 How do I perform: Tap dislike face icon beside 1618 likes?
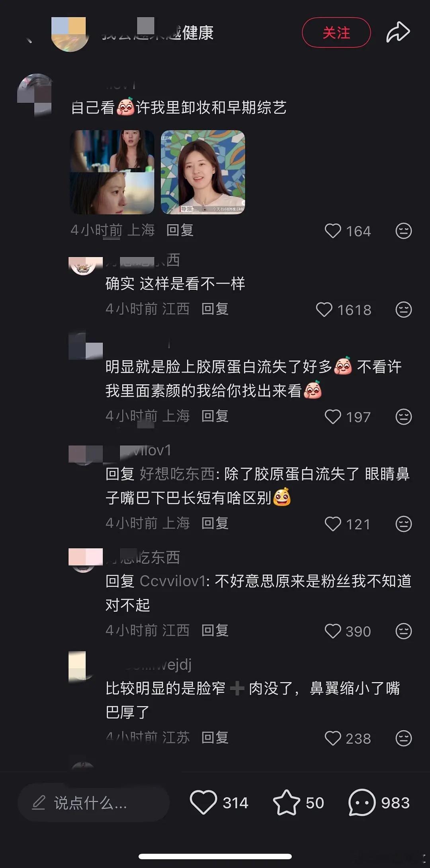click(x=403, y=310)
